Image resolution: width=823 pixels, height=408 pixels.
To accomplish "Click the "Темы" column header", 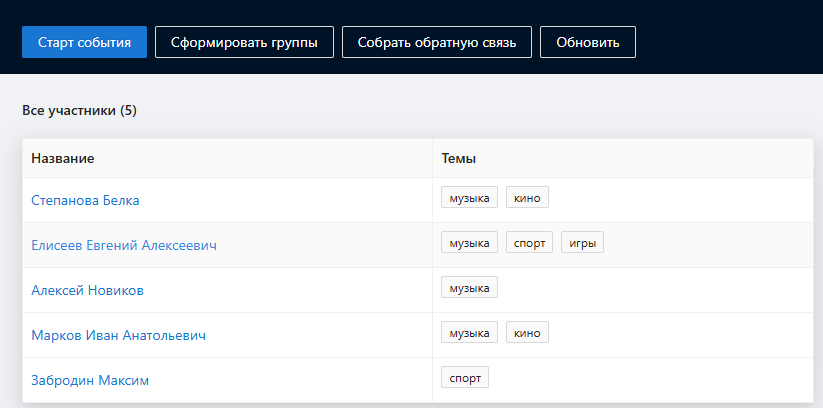I will click(x=458, y=159).
